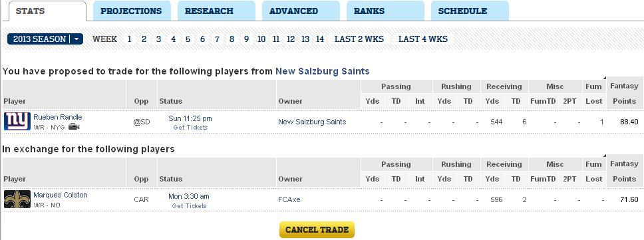Go to the Ranks tab
Screen dimensions: 644x240
coord(385,11)
